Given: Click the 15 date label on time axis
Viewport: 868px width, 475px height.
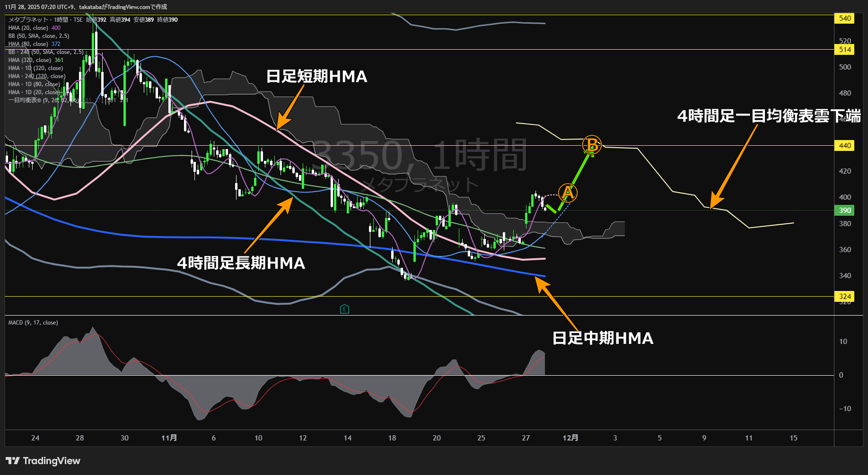Looking at the screenshot, I should point(794,438).
